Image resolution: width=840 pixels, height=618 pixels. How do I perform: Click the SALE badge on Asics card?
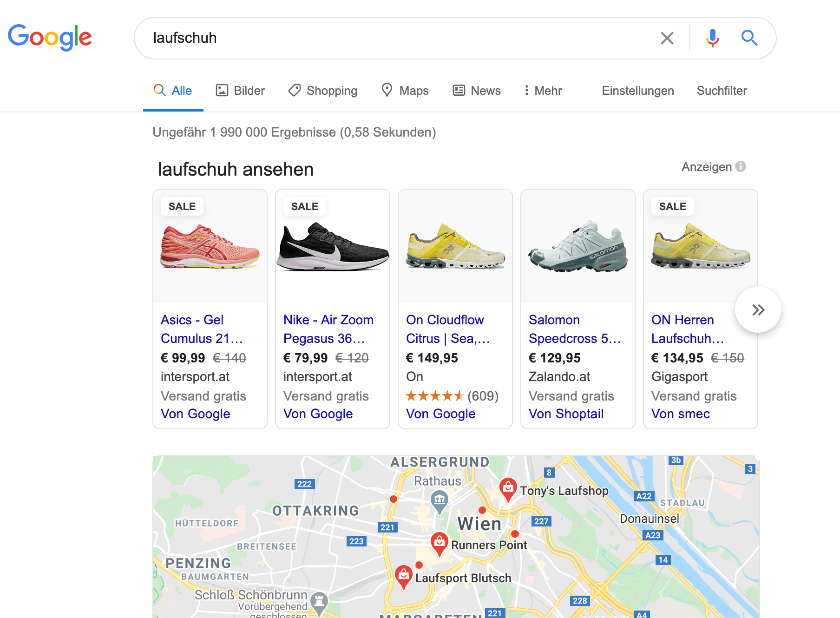[x=182, y=206]
